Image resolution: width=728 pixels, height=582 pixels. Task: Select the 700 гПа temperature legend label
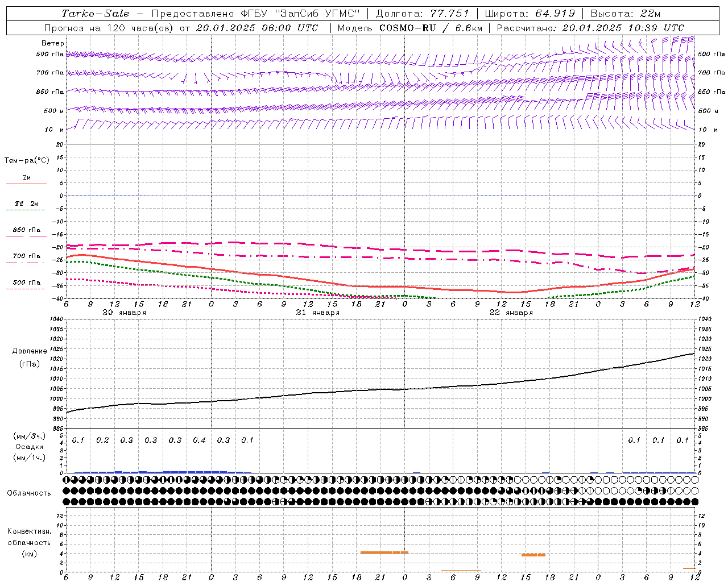pos(27,256)
